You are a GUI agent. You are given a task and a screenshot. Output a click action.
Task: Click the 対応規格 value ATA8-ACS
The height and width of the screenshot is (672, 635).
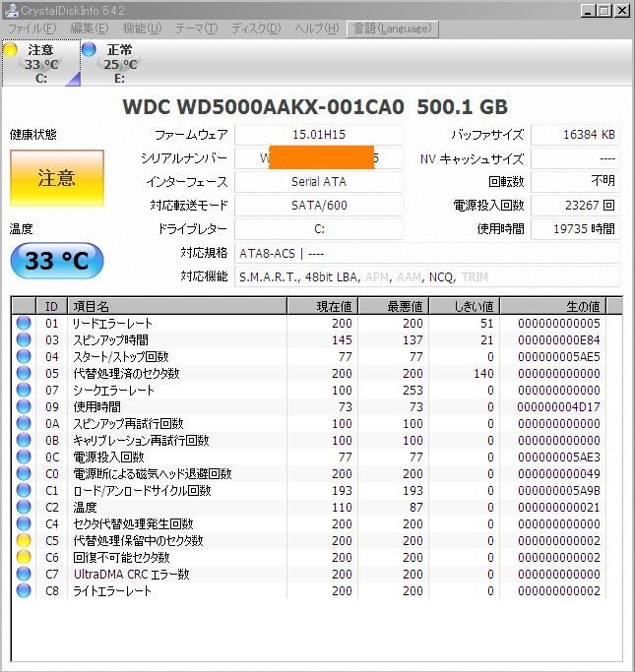coord(426,253)
